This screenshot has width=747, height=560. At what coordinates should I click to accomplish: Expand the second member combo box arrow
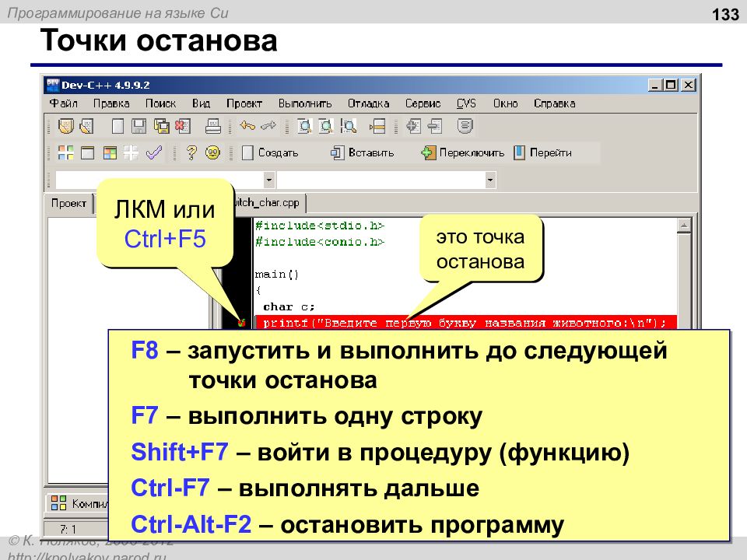[x=490, y=180]
